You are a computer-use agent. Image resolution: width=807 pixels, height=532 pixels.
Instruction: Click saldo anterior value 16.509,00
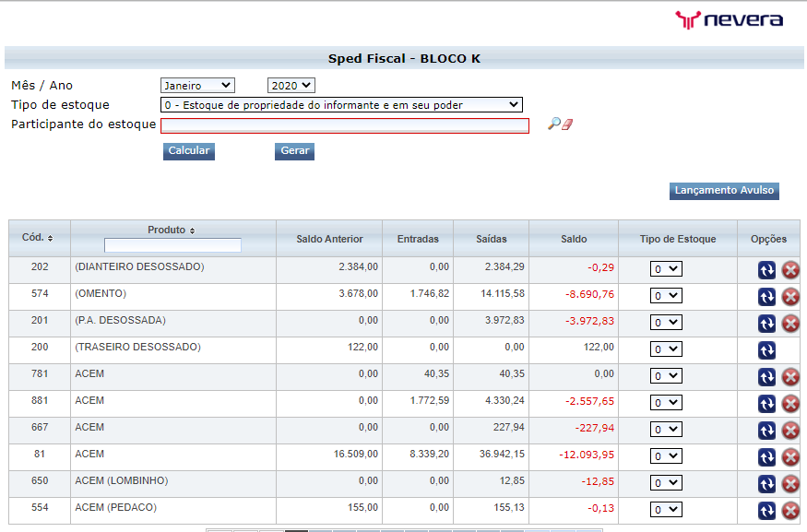(x=356, y=454)
